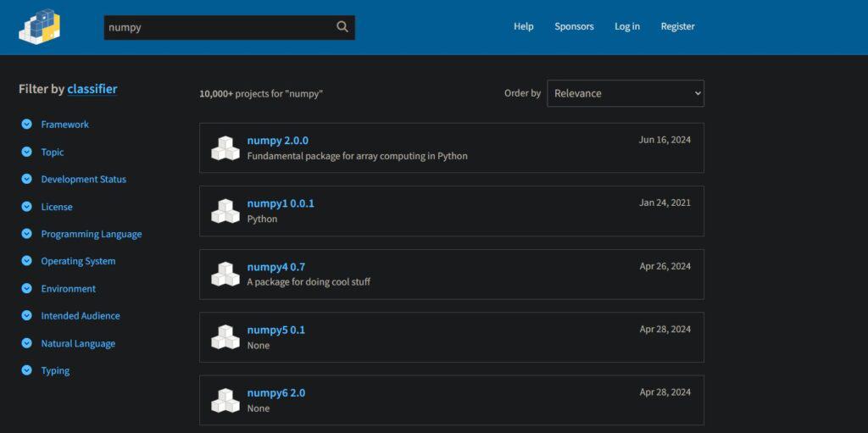Expand the License filter chevron

coord(26,207)
